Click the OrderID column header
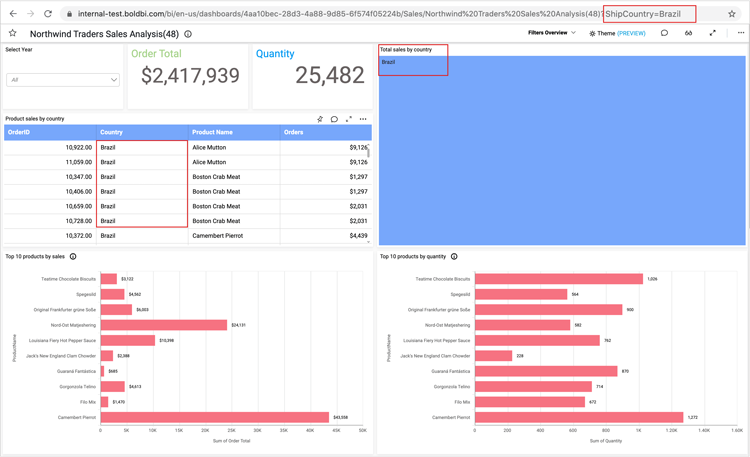Viewport: 750px width, 457px height. pos(50,132)
